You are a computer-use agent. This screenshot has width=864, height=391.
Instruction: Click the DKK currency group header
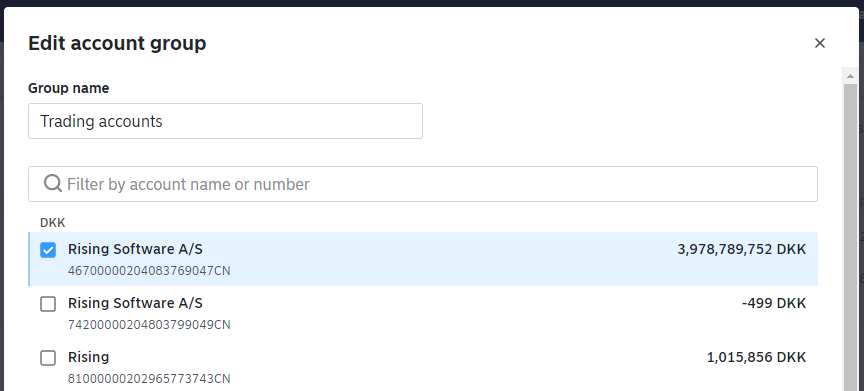[x=52, y=222]
